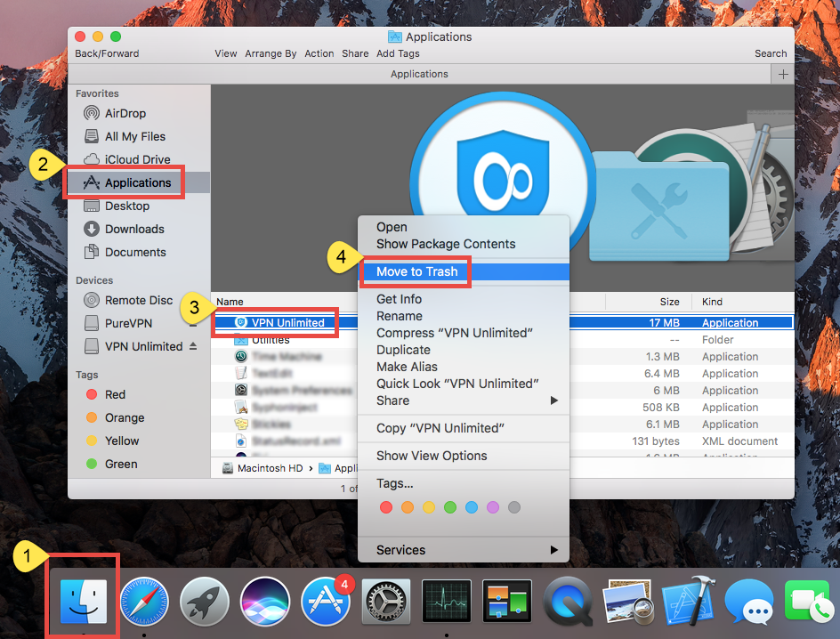This screenshot has width=840, height=639.
Task: Open Launchpad from the Dock
Action: [204, 603]
